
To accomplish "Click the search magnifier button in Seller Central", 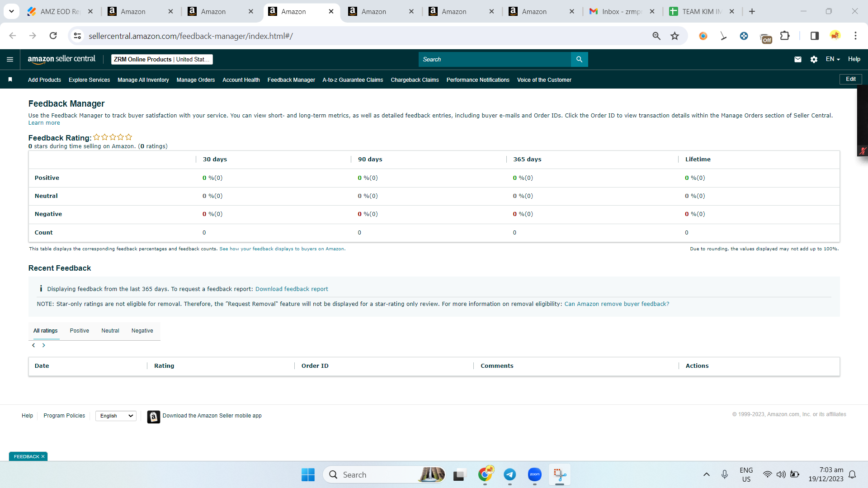I will [579, 59].
